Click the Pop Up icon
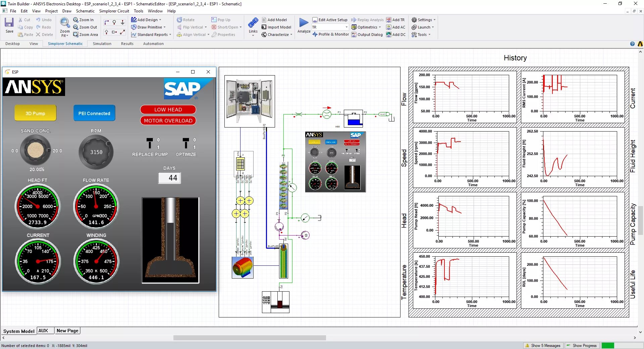 (221, 20)
